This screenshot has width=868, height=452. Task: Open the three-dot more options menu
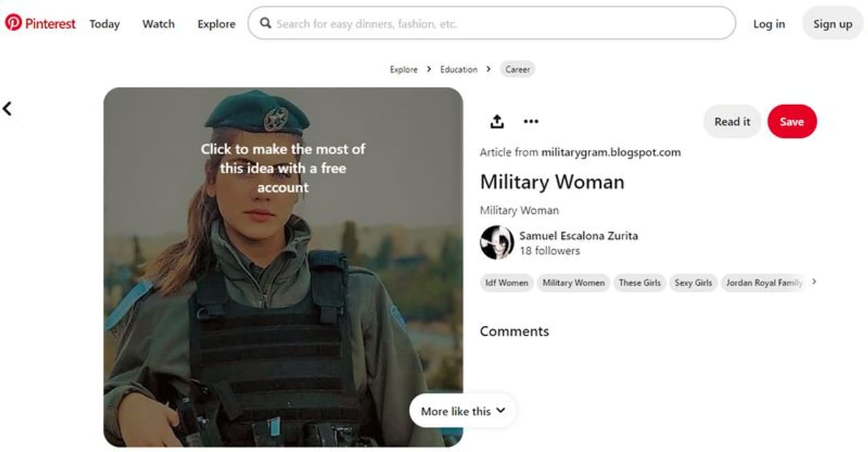(531, 121)
